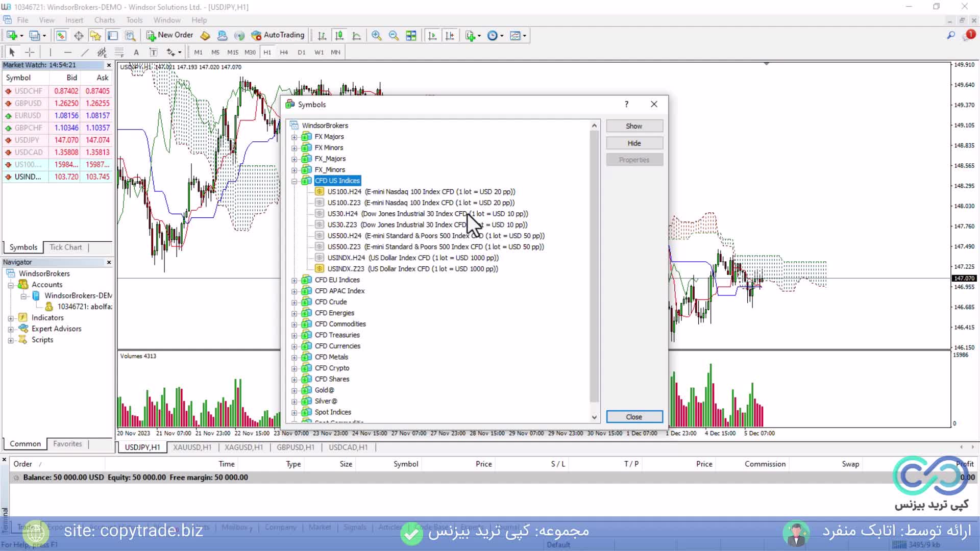Switch chart to candlesticks icon

339,35
